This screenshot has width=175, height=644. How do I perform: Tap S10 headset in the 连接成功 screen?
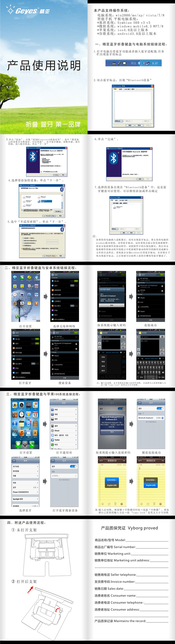tap(150, 302)
